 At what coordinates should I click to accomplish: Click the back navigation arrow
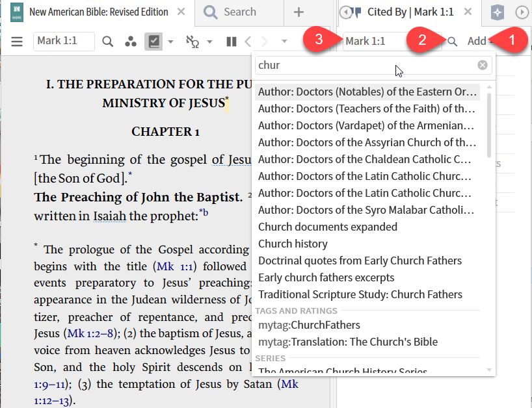(x=248, y=40)
